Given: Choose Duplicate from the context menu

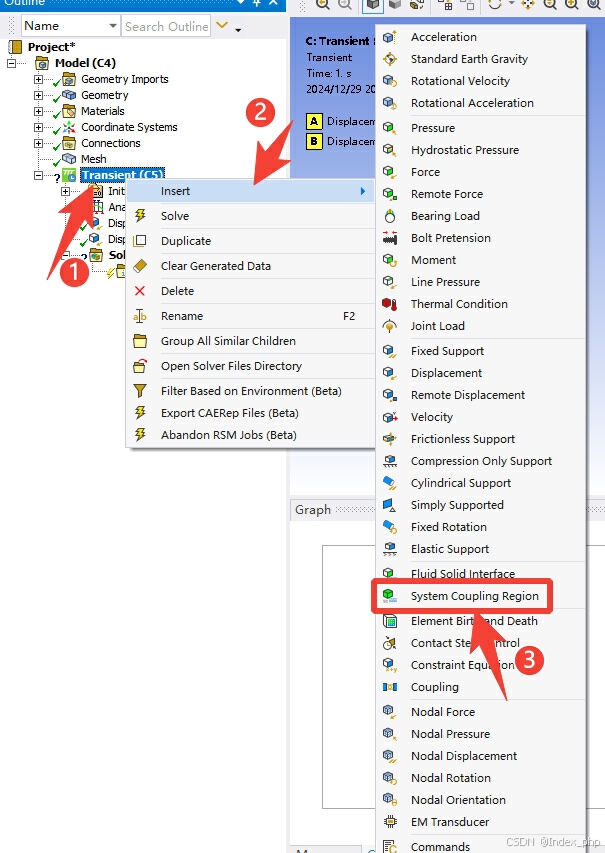Looking at the screenshot, I should [250, 241].
